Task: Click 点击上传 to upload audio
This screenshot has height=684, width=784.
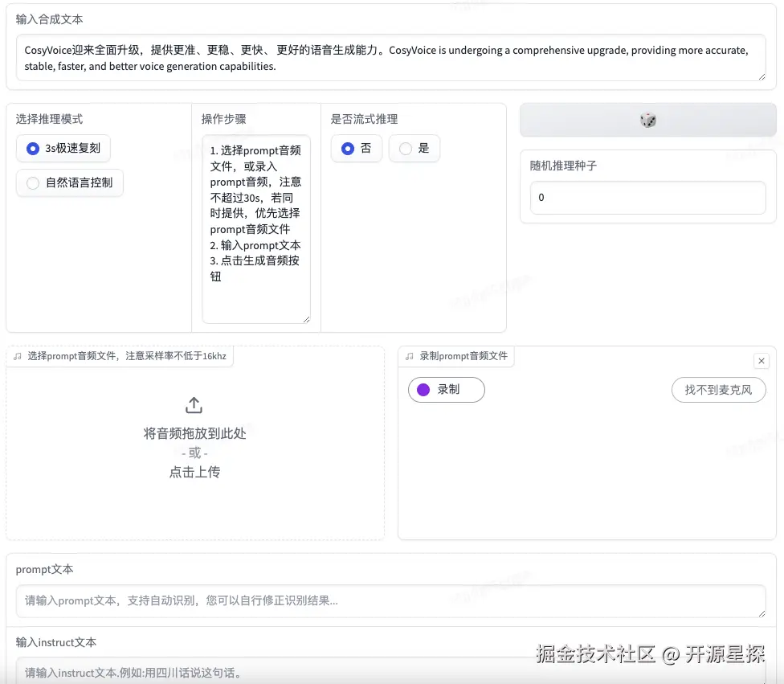Action: (194, 472)
